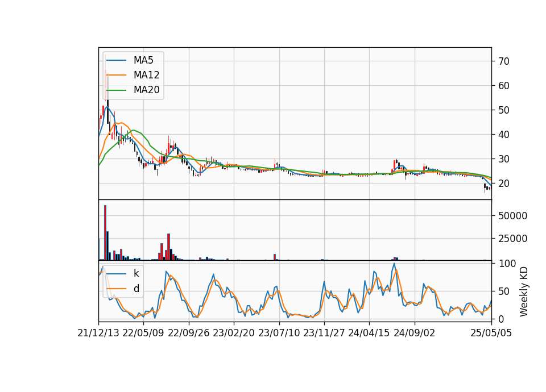Click the MA12 legend label
This screenshot has width=546, height=392.
point(146,75)
